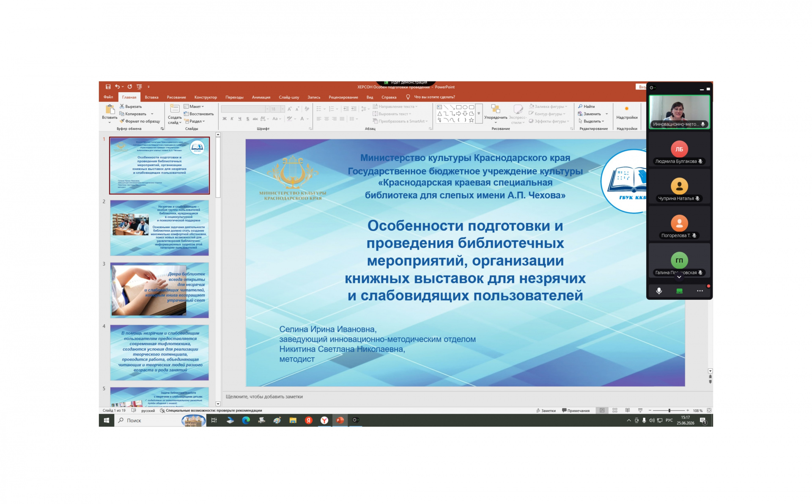Toggle bold Ж formatting

(225, 119)
